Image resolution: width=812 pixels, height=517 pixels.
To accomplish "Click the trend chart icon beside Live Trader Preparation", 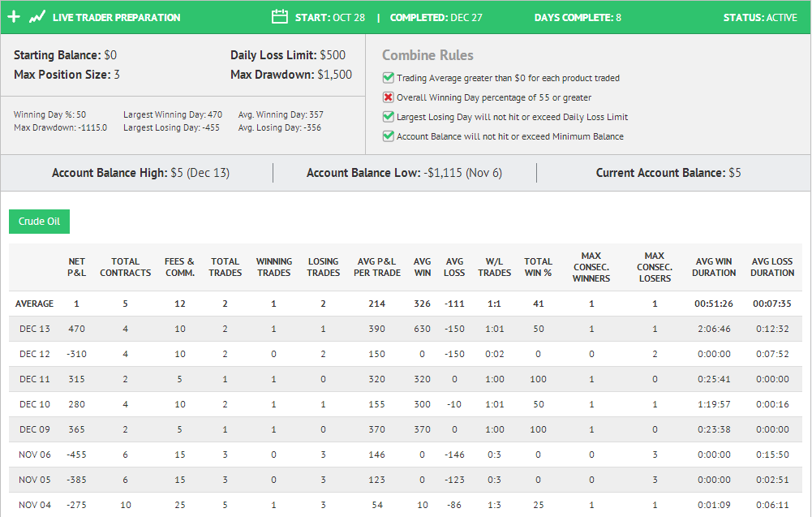I will click(x=37, y=17).
